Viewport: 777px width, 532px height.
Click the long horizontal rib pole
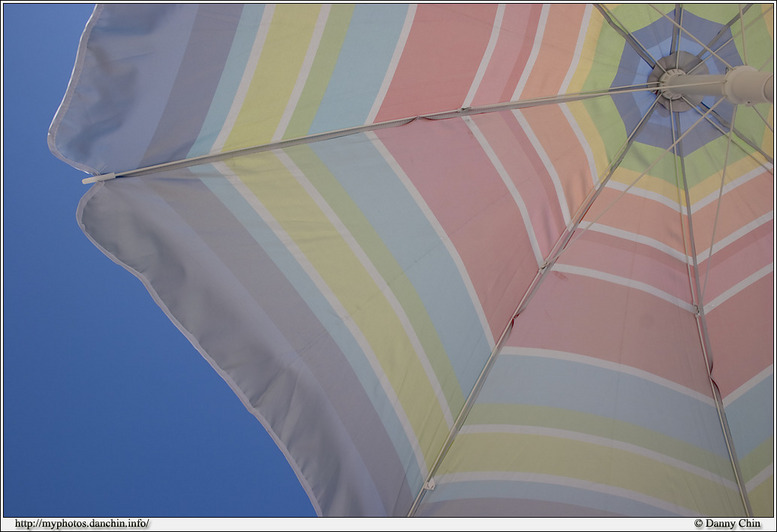(x=300, y=143)
